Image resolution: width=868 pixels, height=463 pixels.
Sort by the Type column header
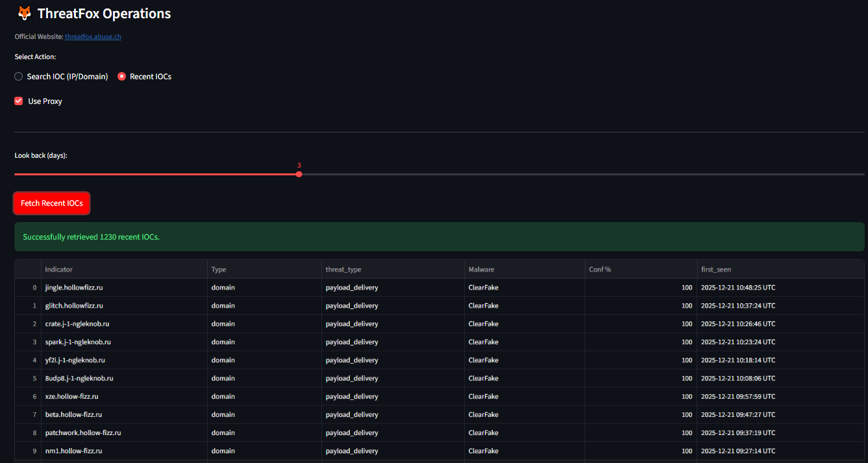coord(265,269)
